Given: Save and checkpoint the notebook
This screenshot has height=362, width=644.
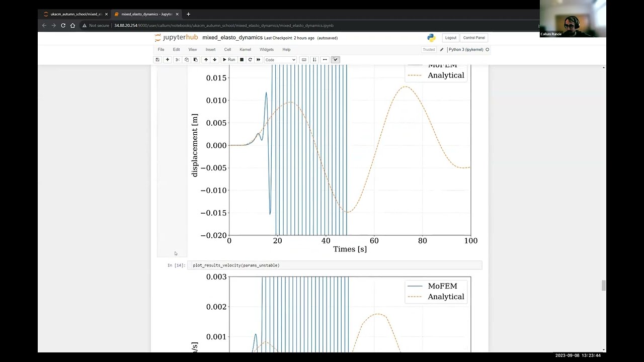Looking at the screenshot, I should click(157, 59).
